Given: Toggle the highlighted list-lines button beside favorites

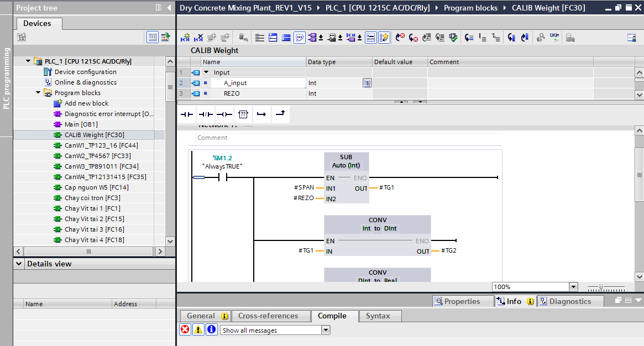Looking at the screenshot, I should 370,38.
